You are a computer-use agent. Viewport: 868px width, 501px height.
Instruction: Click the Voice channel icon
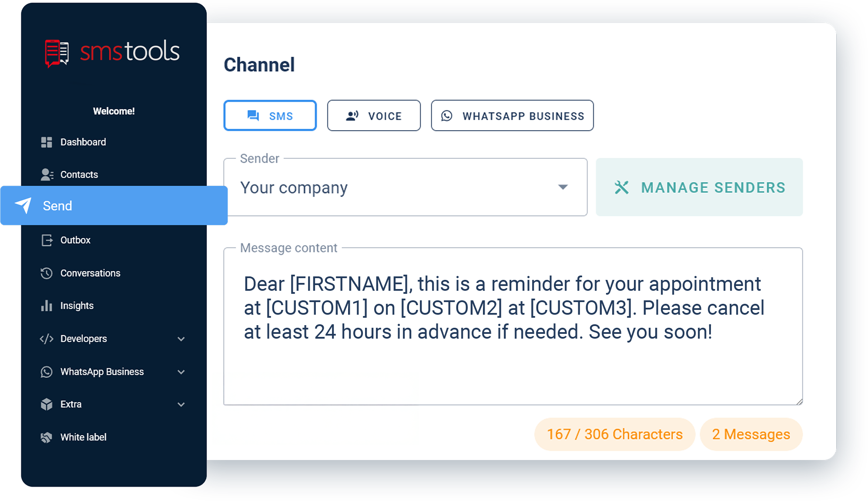point(352,116)
